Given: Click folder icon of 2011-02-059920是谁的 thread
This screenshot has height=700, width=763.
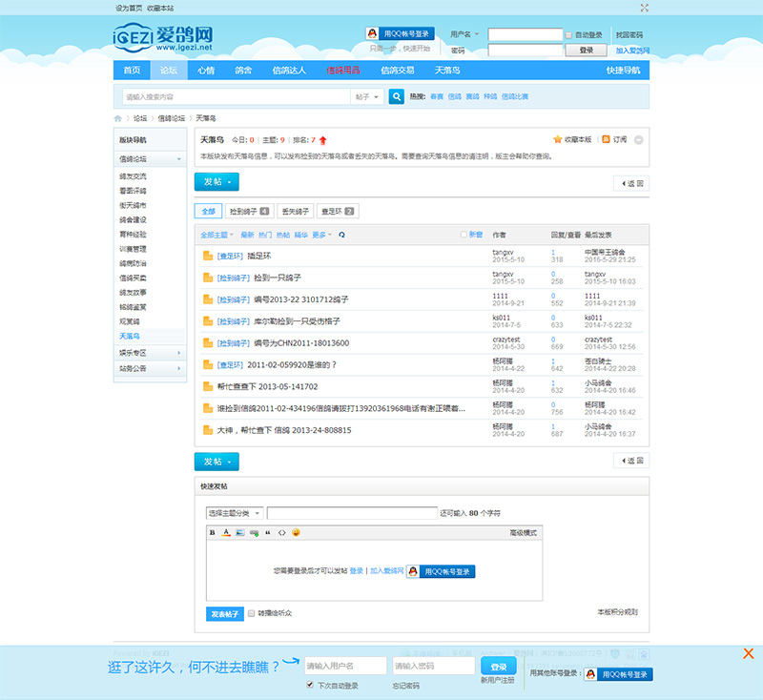Looking at the screenshot, I should click(x=208, y=364).
